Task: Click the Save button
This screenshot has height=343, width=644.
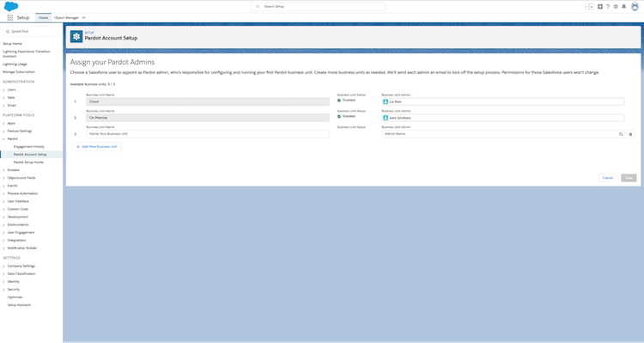Action: pos(629,178)
